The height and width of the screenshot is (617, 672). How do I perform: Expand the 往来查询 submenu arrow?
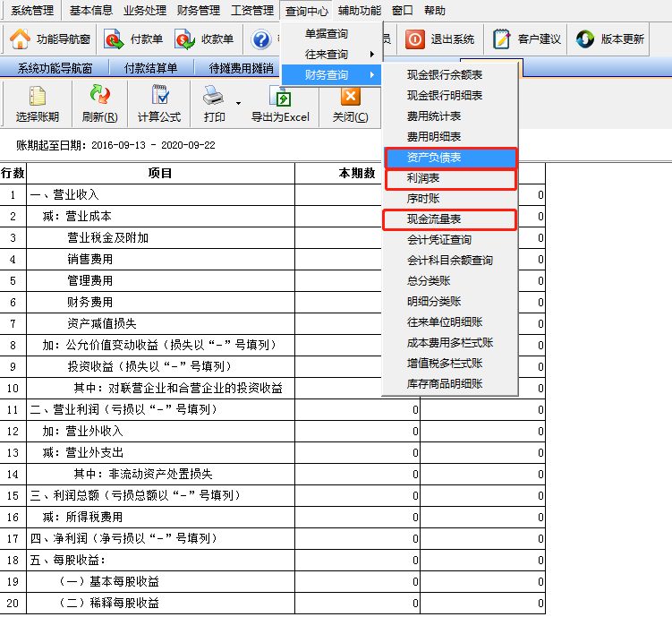[x=372, y=54]
